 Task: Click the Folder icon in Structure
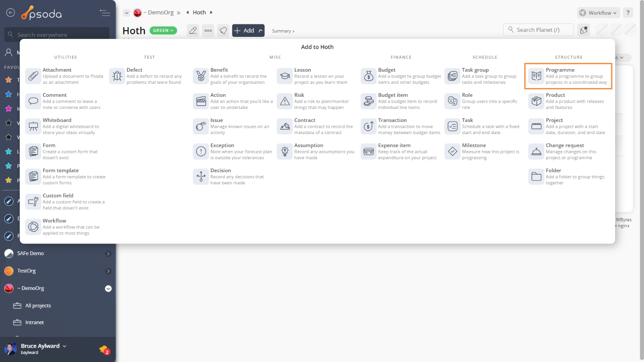[537, 177]
